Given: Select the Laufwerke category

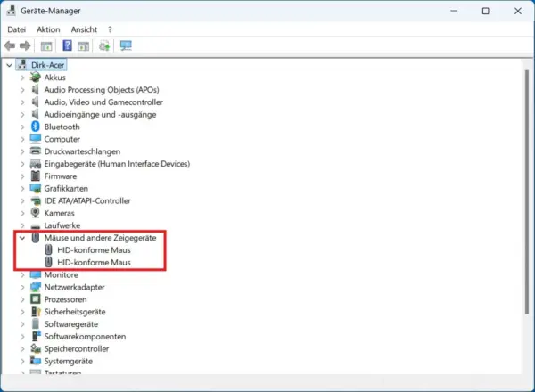Looking at the screenshot, I should [62, 225].
